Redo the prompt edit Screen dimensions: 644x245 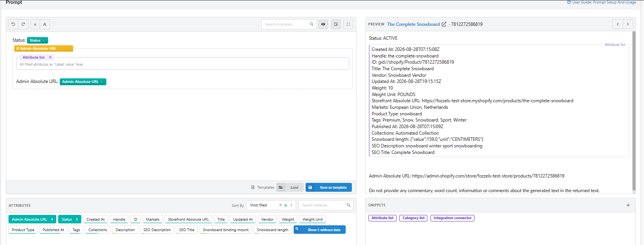pos(23,24)
